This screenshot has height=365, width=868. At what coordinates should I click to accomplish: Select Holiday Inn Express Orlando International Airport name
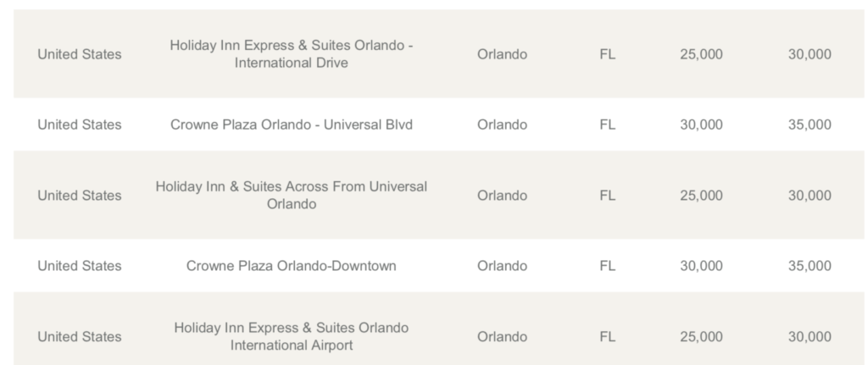(x=292, y=336)
